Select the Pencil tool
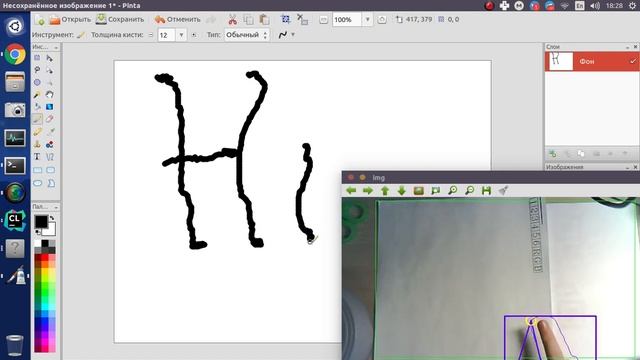The image size is (640, 360). (37, 132)
